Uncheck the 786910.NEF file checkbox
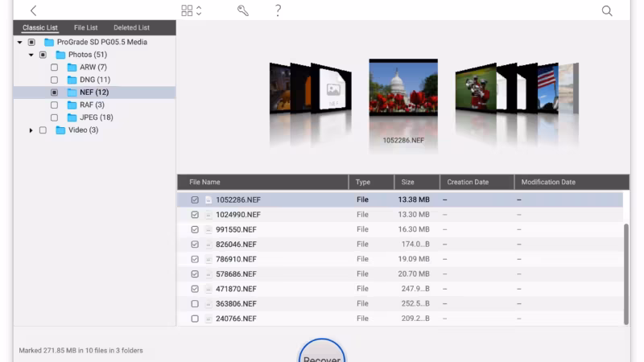Screen dimensions: 644x362 point(195,259)
